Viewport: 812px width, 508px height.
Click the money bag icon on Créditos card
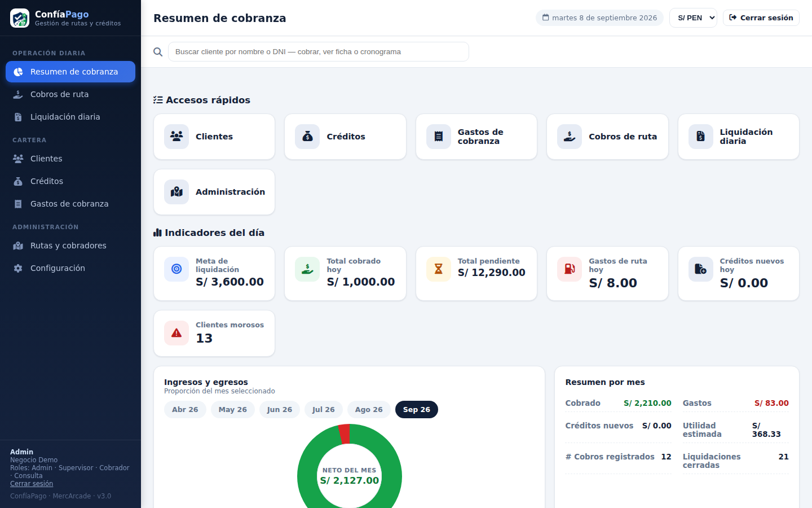[307, 137]
